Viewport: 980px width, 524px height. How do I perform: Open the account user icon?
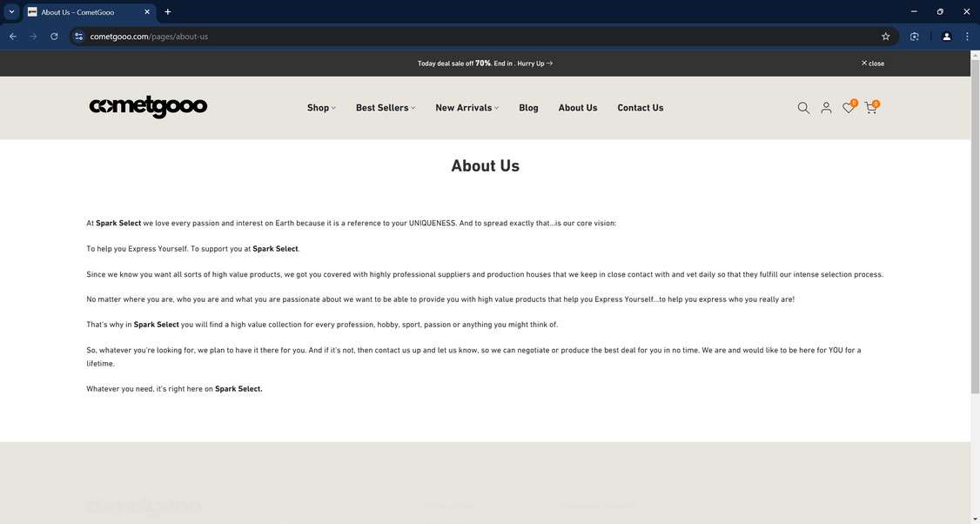(826, 108)
